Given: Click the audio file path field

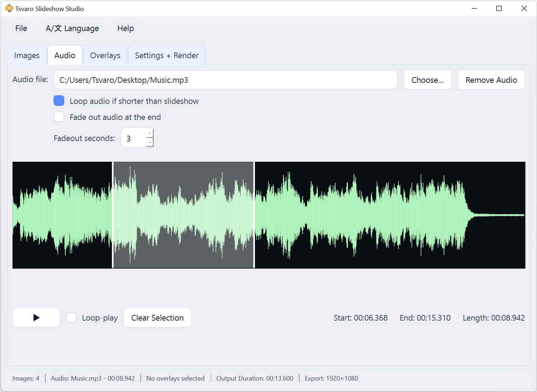Looking at the screenshot, I should point(225,80).
